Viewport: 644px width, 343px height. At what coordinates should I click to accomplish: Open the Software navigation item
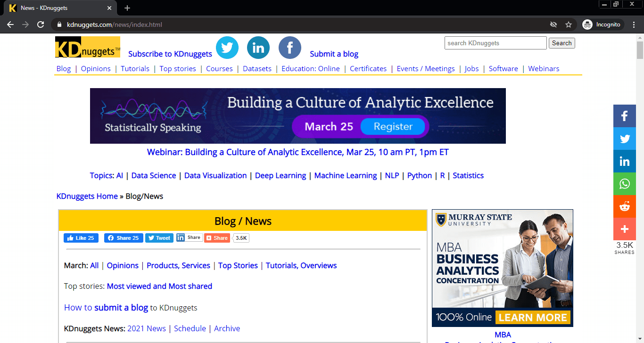[x=504, y=68]
